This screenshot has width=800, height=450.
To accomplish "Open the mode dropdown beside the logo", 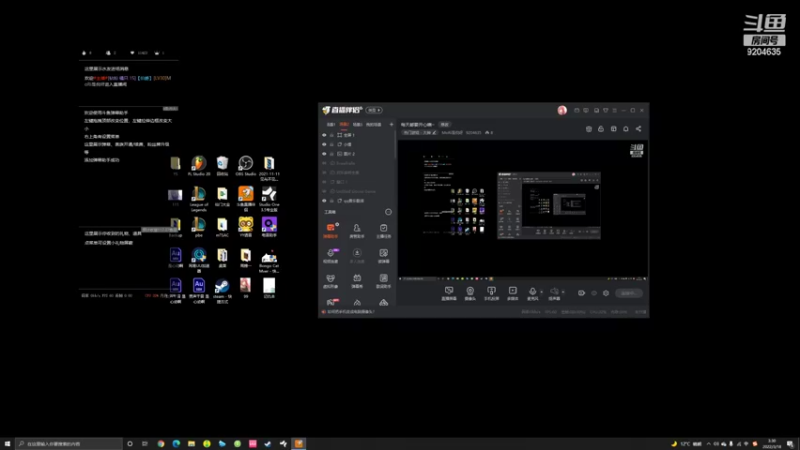I will (x=374, y=110).
